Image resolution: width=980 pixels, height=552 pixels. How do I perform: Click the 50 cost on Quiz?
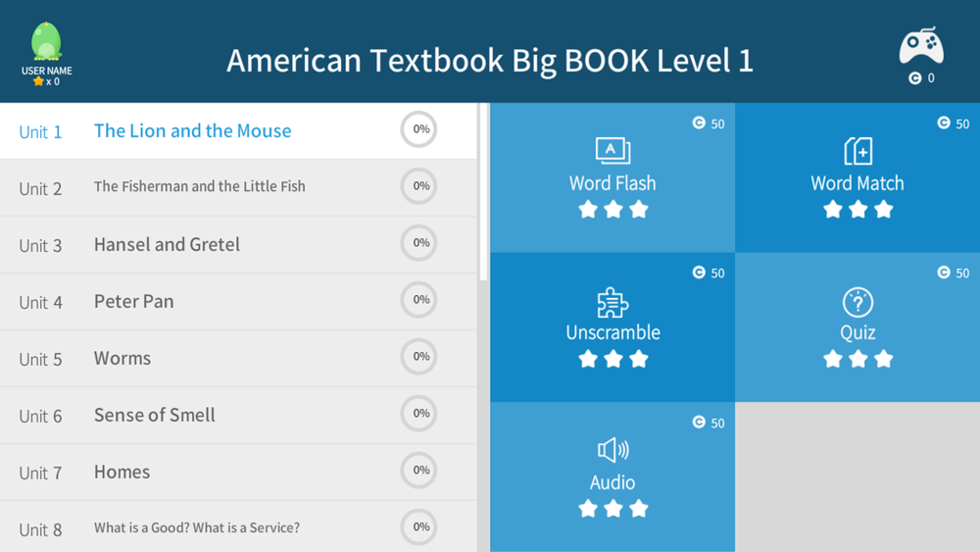click(962, 274)
